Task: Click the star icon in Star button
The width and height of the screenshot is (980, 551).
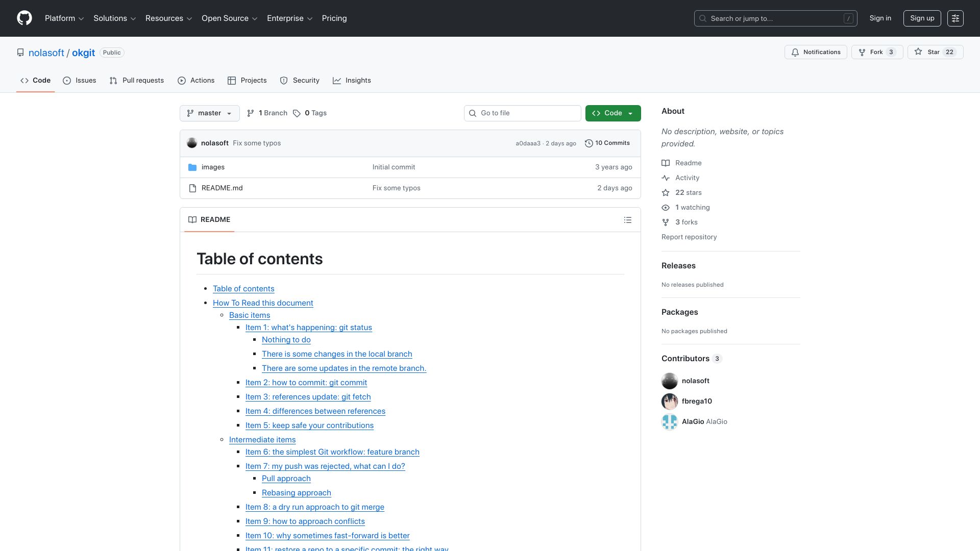Action: pyautogui.click(x=918, y=52)
